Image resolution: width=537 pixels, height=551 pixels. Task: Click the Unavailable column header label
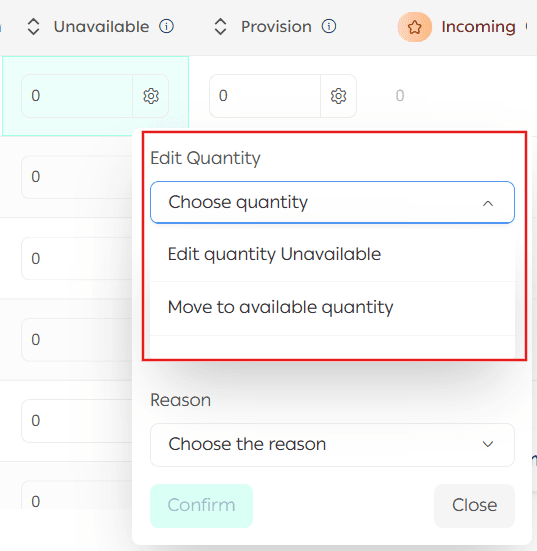pos(101,27)
